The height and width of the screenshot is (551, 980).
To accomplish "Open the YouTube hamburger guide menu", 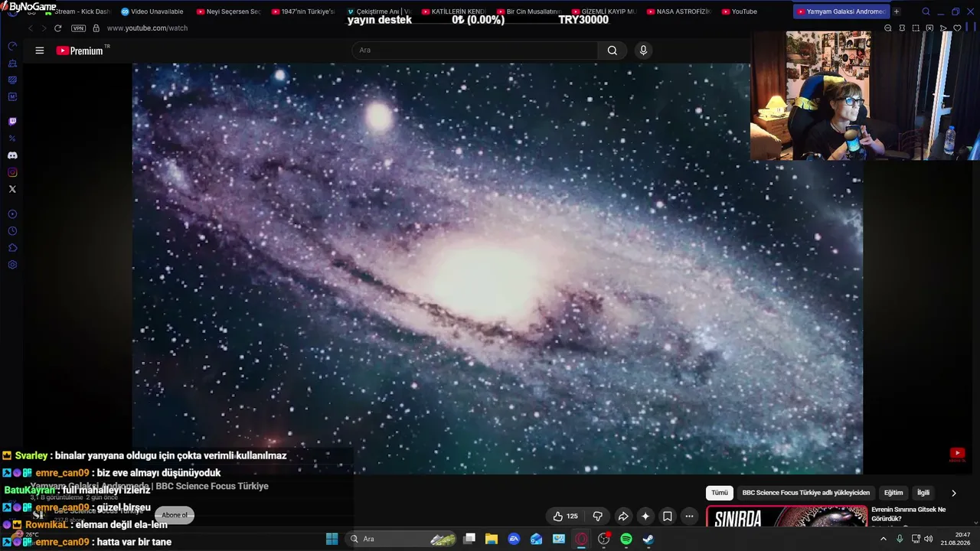I will (x=40, y=51).
